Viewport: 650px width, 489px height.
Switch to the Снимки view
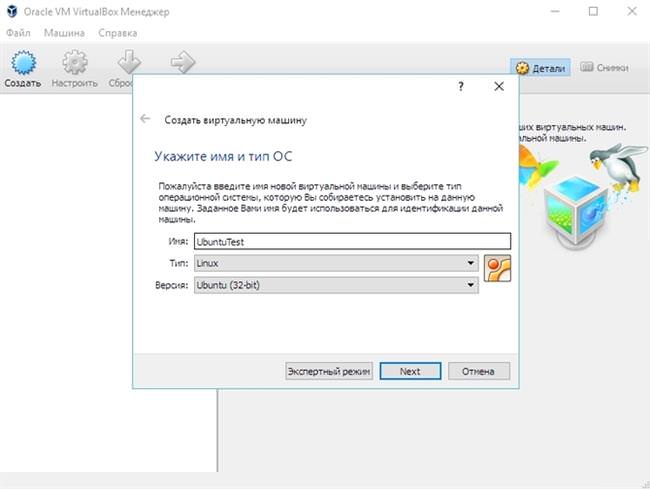click(x=604, y=67)
